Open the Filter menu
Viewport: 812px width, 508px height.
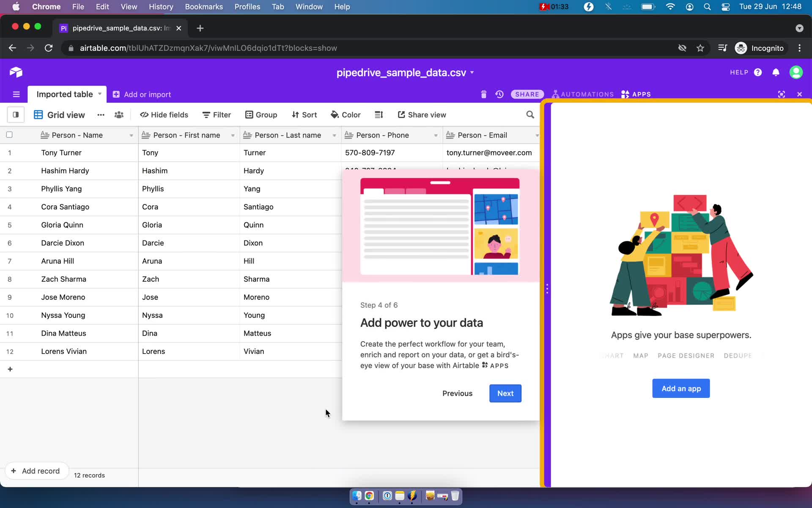[217, 115]
